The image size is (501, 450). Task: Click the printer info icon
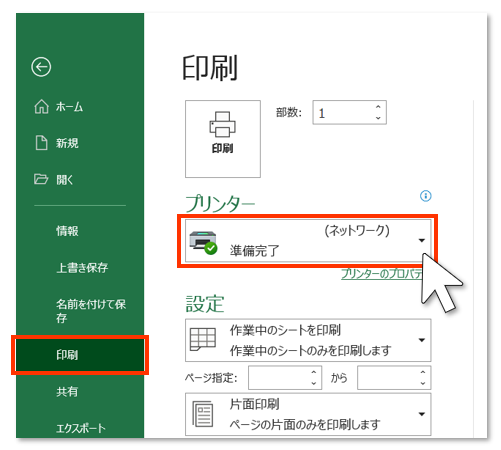point(425,196)
